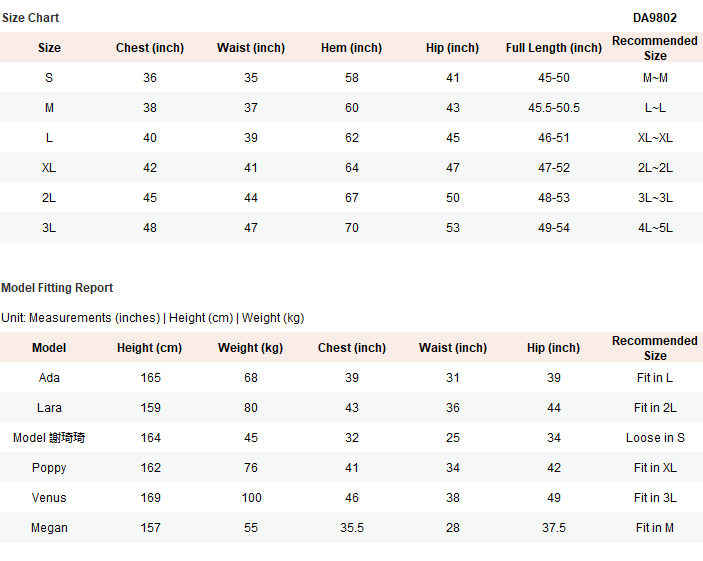The height and width of the screenshot is (561, 703).
Task: Select the XL size row label
Action: pyautogui.click(x=49, y=168)
